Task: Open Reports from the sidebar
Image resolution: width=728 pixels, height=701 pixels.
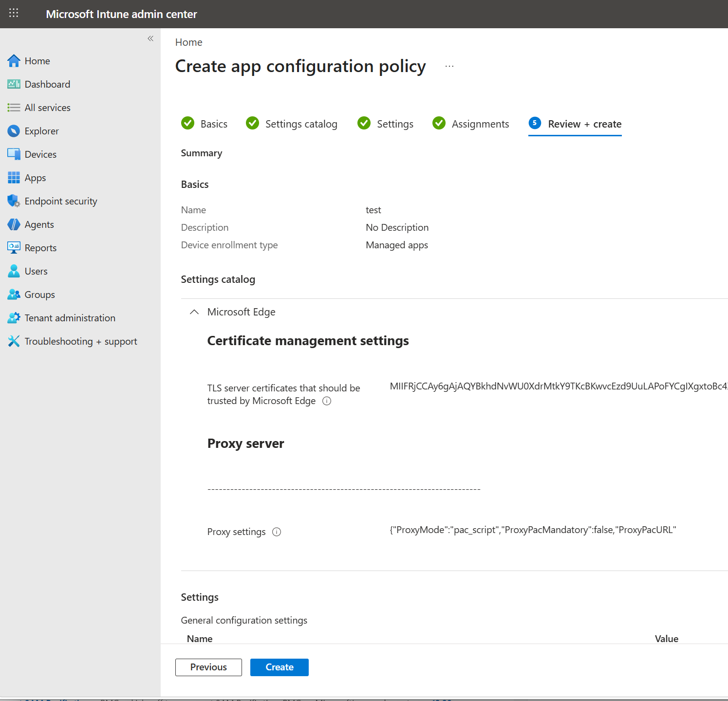Action: tap(40, 248)
